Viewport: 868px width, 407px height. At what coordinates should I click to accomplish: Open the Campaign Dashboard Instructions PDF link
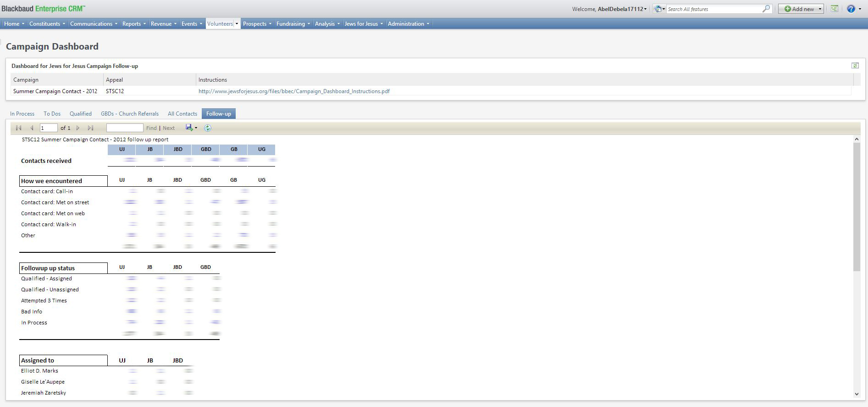[x=294, y=91]
